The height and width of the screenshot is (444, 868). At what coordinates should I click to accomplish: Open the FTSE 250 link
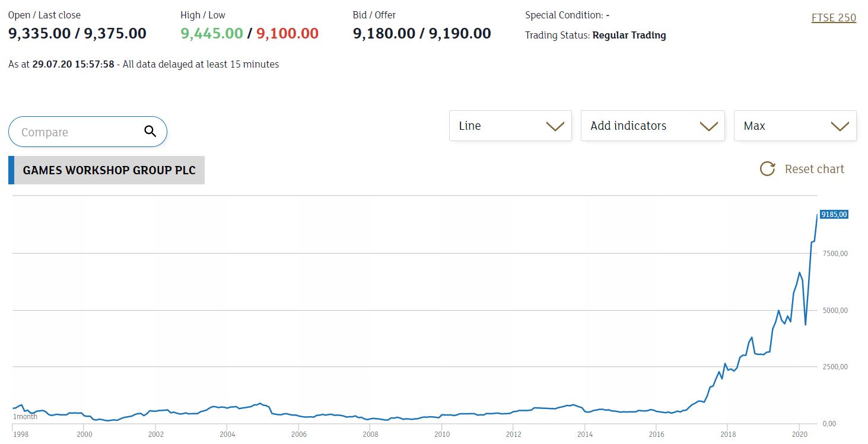tap(834, 18)
